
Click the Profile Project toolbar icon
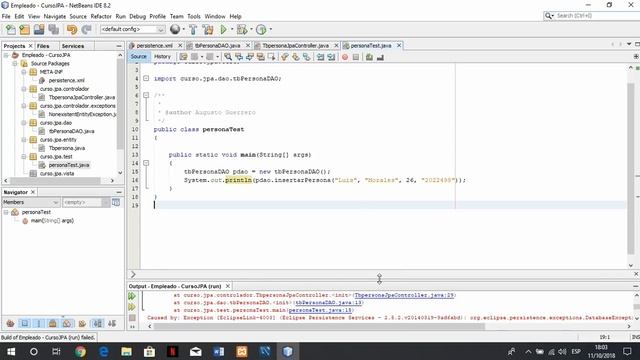click(x=261, y=29)
